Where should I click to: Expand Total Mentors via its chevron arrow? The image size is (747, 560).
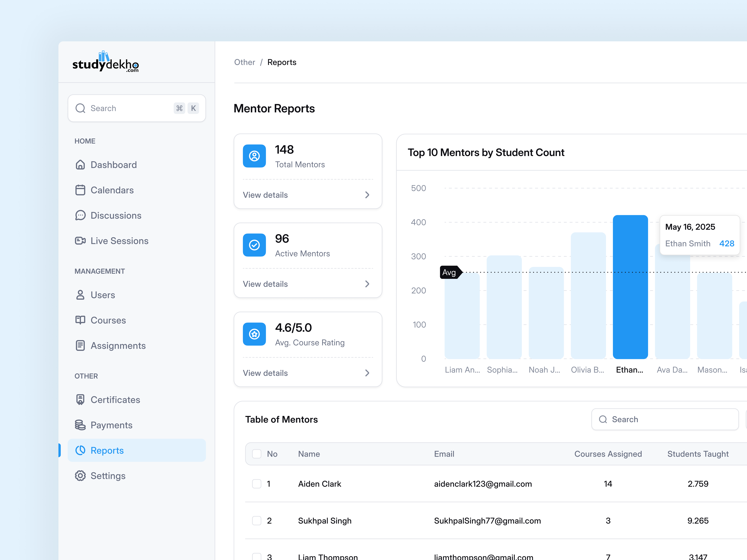[x=367, y=195]
